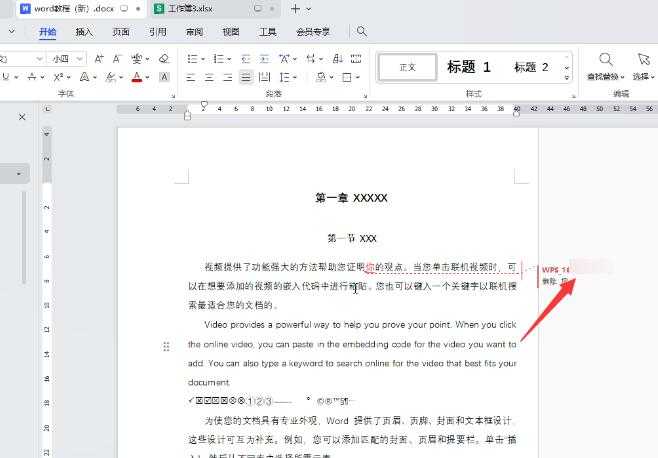Open Chinese layout text scaling tool
The width and height of the screenshot is (658, 458).
(285, 59)
